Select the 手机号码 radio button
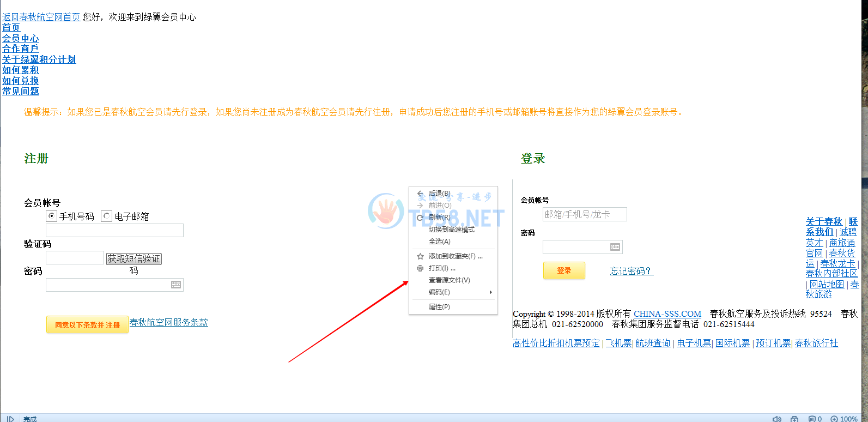 [x=52, y=216]
